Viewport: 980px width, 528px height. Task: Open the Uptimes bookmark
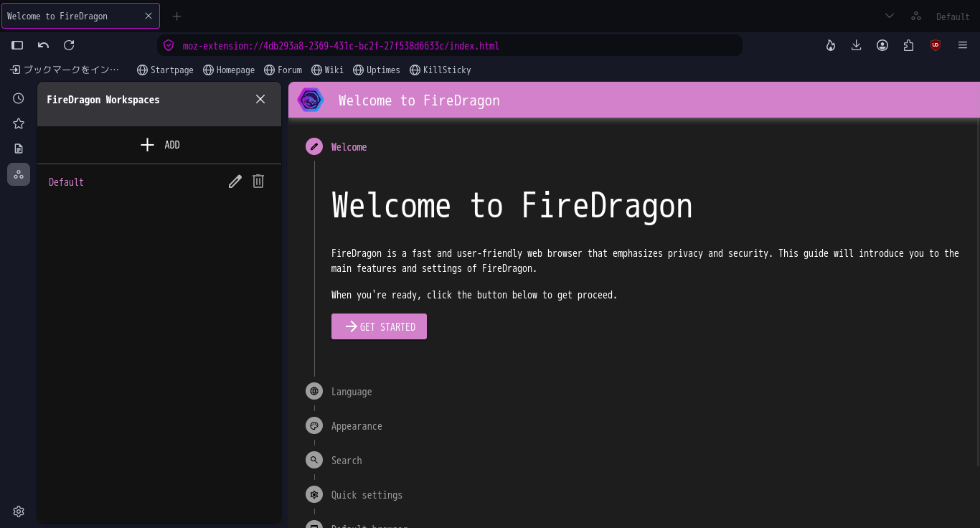(x=376, y=70)
